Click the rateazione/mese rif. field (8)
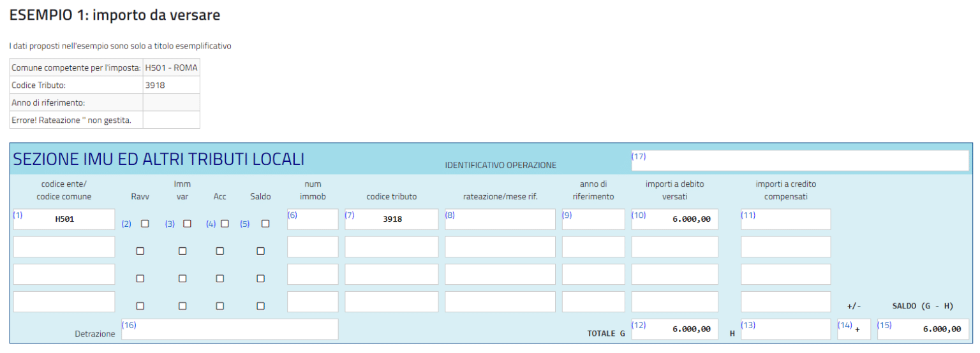 (500, 219)
